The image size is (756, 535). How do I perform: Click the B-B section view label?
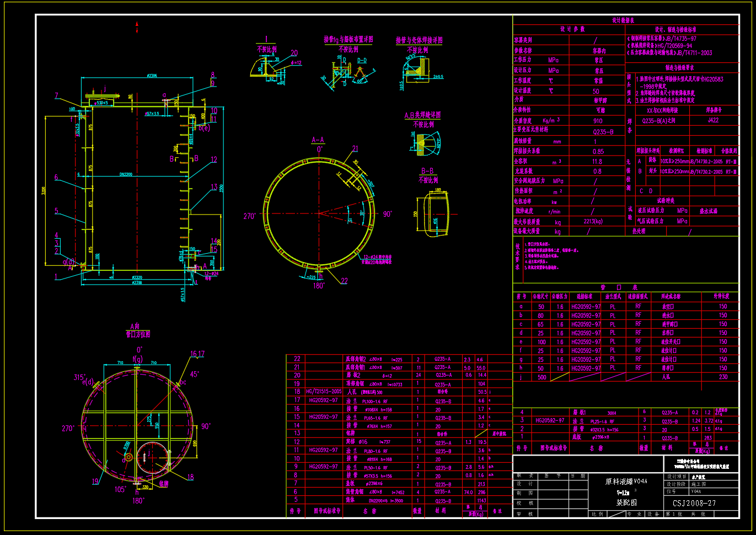coord(427,172)
